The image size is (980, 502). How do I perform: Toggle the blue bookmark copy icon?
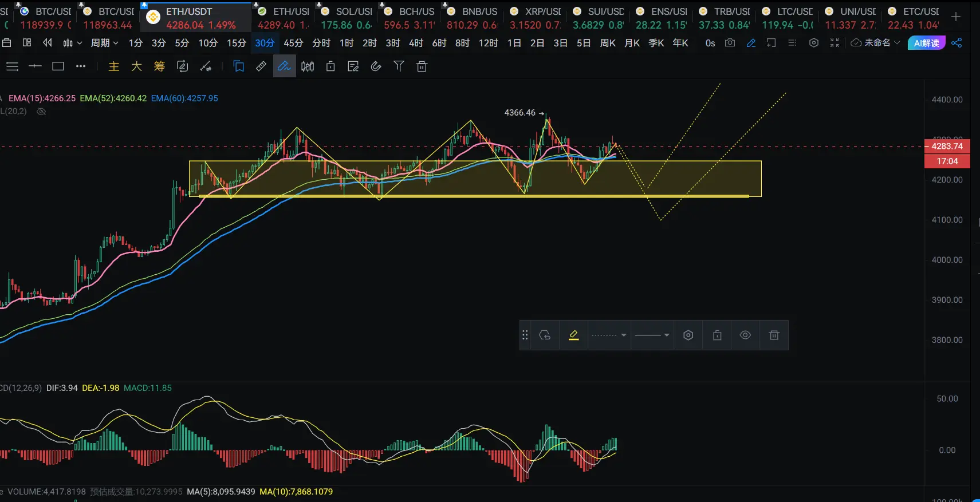pyautogui.click(x=239, y=66)
